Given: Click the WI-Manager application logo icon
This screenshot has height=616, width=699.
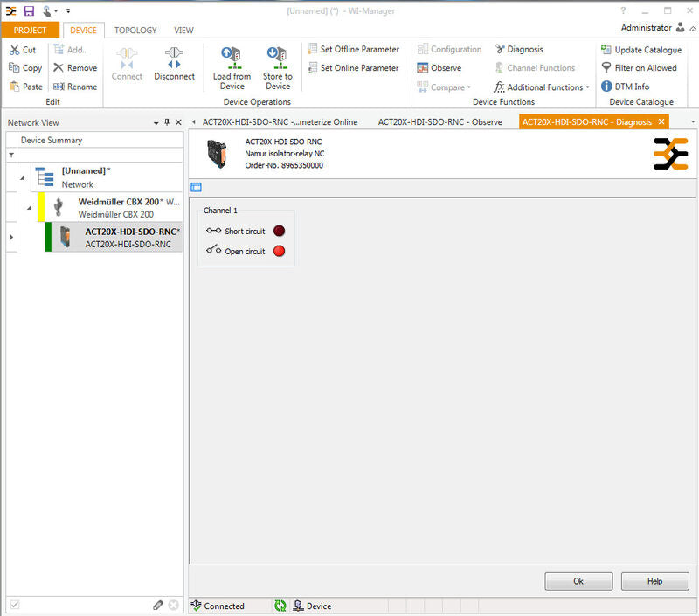Looking at the screenshot, I should tap(10, 11).
